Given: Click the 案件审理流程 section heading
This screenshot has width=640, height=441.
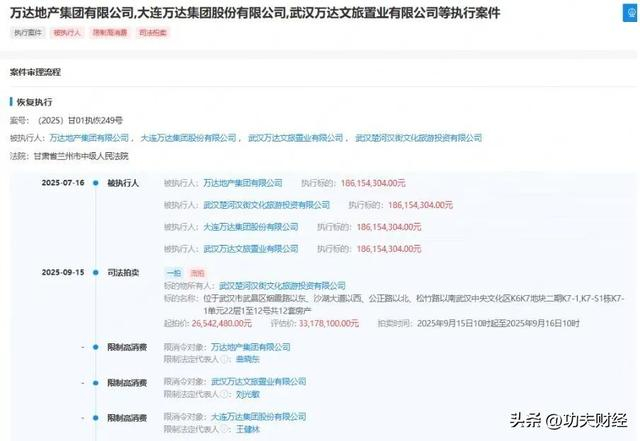Looking at the screenshot, I should [x=35, y=72].
